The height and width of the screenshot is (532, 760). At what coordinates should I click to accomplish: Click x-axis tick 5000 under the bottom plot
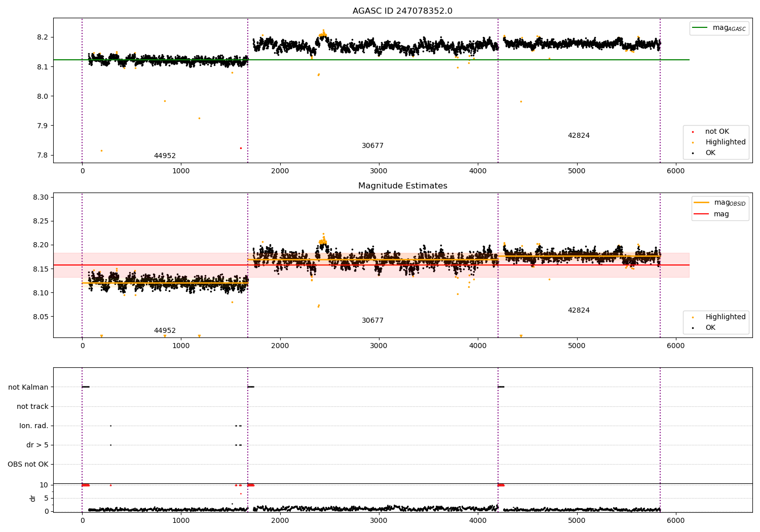577,520
